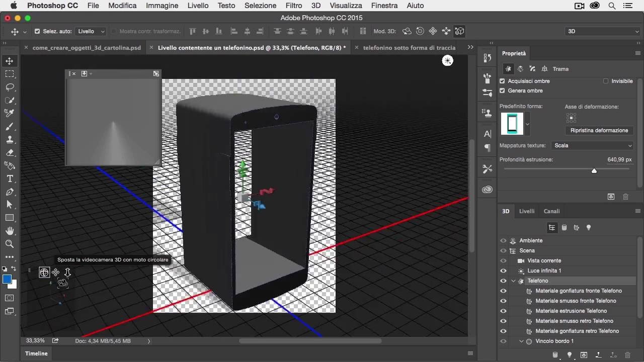Open the 3D panel options menu

(638, 211)
